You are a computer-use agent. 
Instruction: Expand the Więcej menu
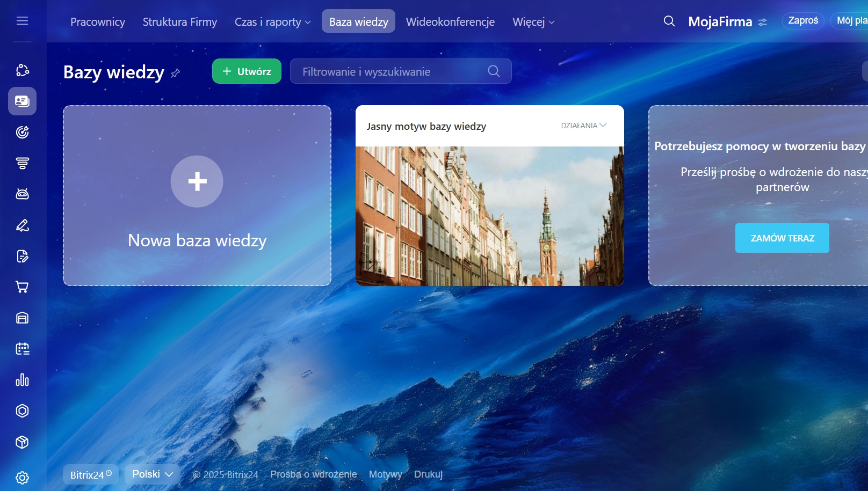point(533,22)
